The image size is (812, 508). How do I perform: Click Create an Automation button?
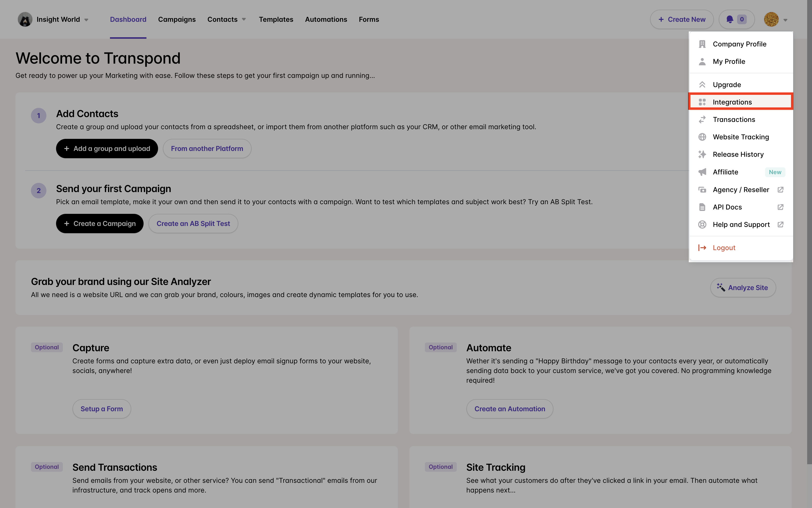[x=510, y=409]
